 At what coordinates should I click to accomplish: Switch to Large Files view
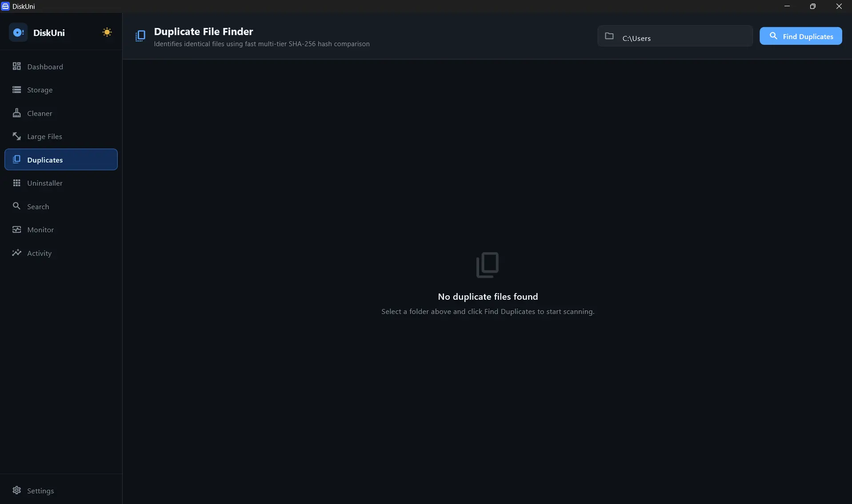click(61, 136)
